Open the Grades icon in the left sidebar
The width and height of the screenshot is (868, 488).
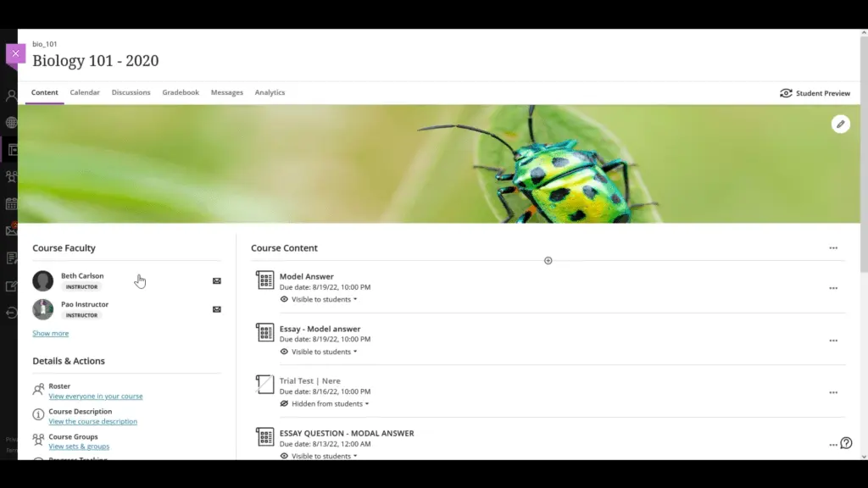tap(11, 258)
